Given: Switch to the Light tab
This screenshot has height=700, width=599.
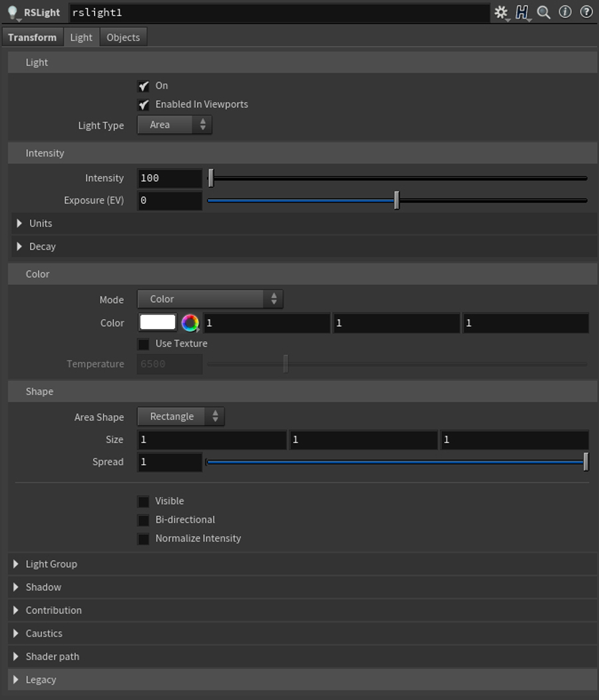Looking at the screenshot, I should [x=81, y=37].
